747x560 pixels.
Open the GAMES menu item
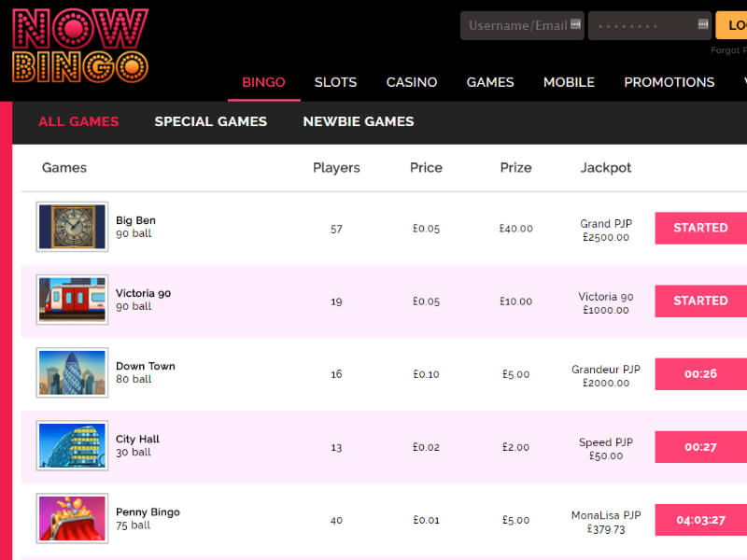[x=490, y=82]
